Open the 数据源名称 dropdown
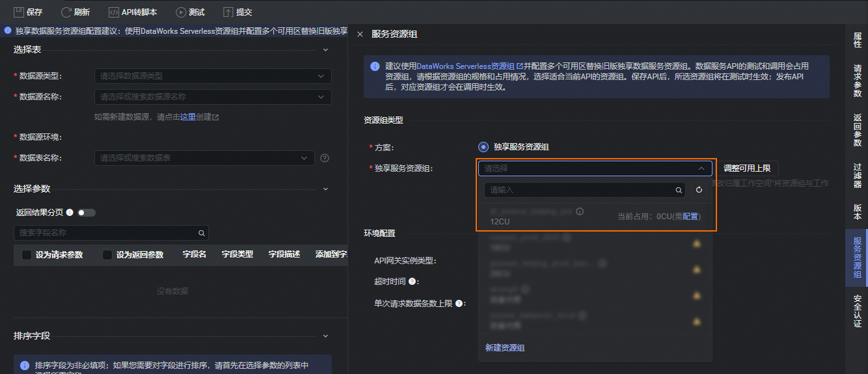 coord(213,97)
